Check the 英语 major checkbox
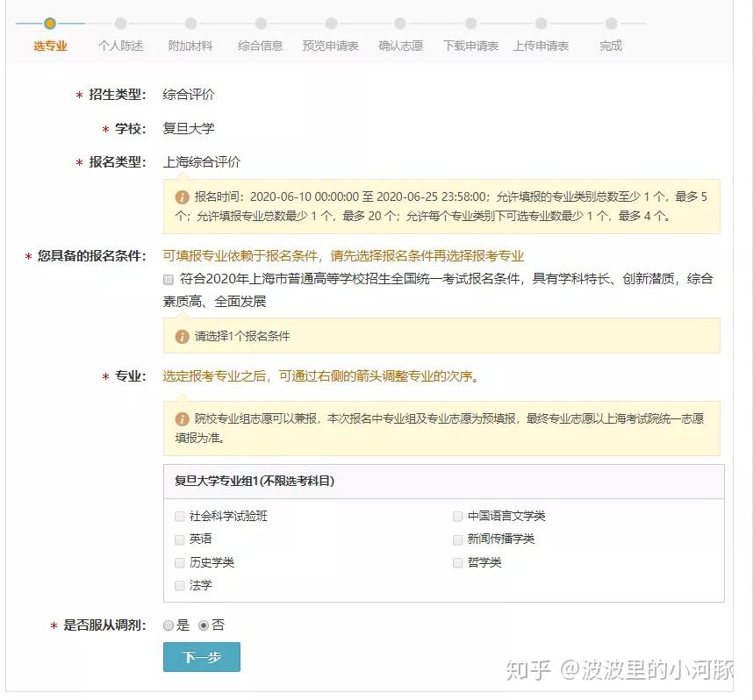The height and width of the screenshot is (700, 753). click(179, 539)
